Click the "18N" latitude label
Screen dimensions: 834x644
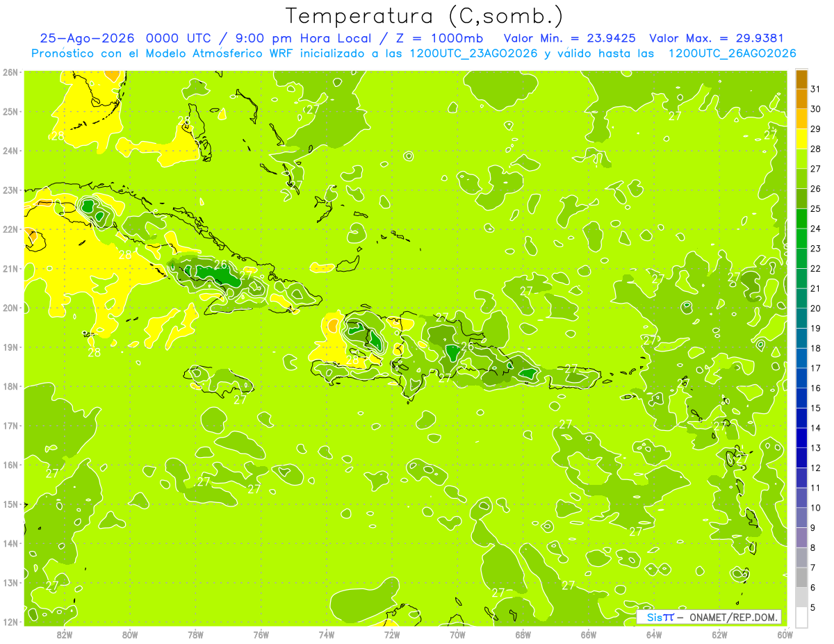tap(10, 386)
